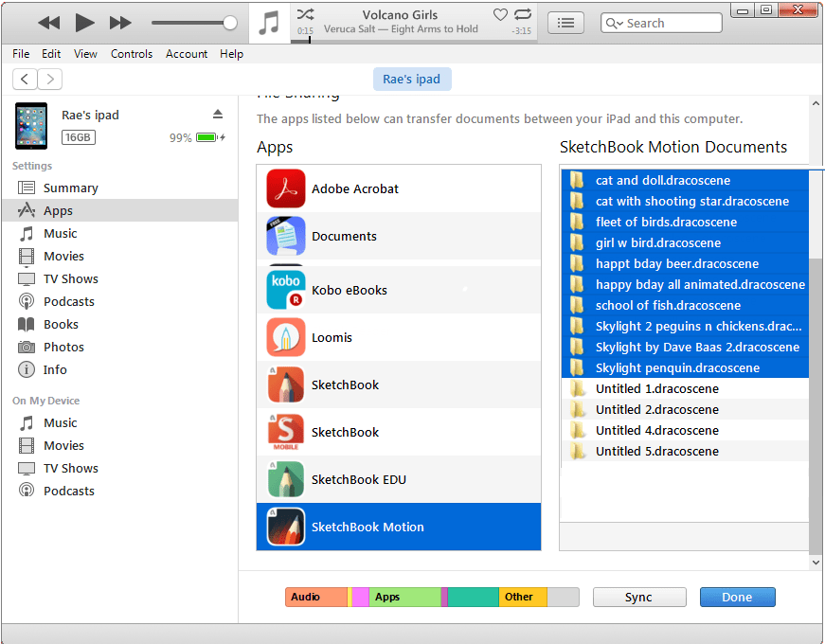Select Adobe Acrobat app icon
Screen dimensions: 825x644
click(286, 188)
